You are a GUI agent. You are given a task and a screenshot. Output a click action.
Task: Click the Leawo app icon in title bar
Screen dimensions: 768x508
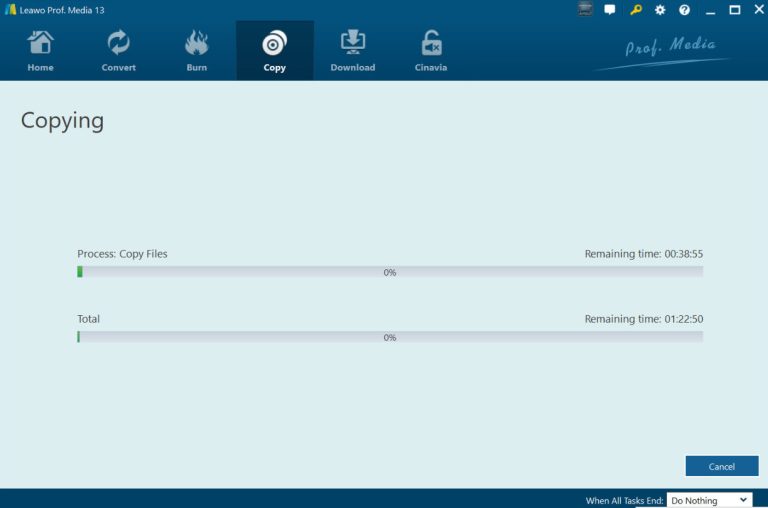(10, 10)
